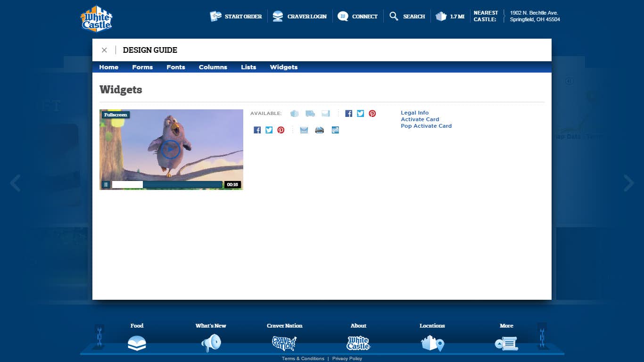Close the Design Guide panel
The width and height of the screenshot is (644, 362).
click(105, 50)
